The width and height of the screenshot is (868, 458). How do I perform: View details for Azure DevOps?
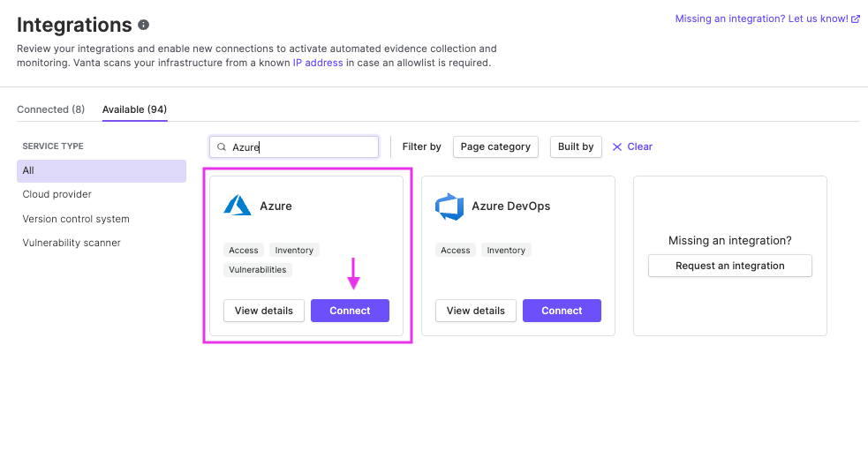pos(476,311)
